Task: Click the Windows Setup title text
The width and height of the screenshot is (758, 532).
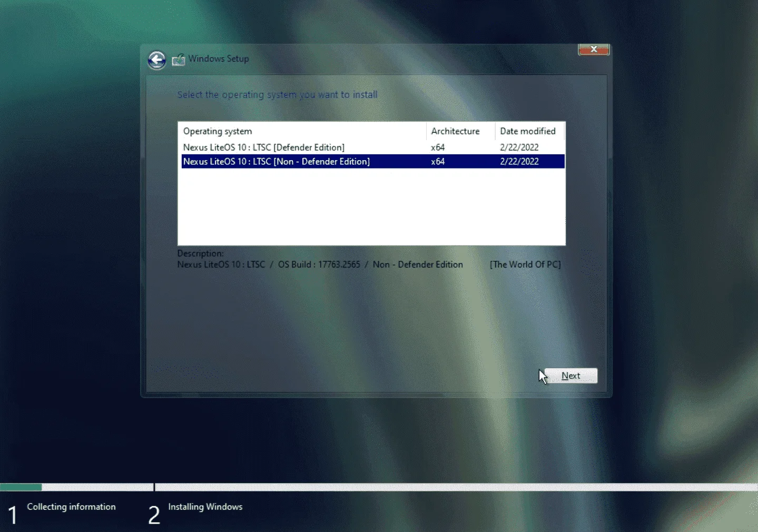Action: pyautogui.click(x=219, y=58)
